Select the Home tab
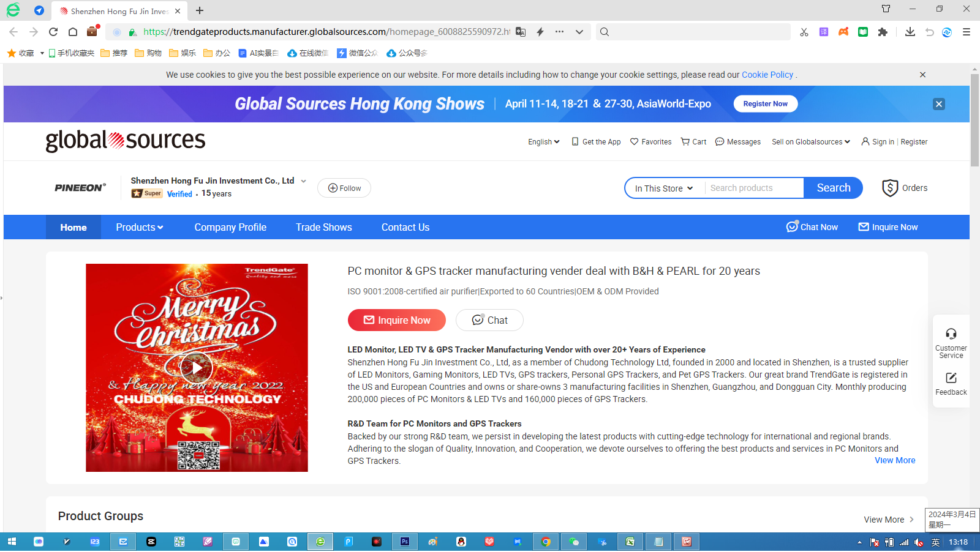980x552 pixels. [x=73, y=227]
